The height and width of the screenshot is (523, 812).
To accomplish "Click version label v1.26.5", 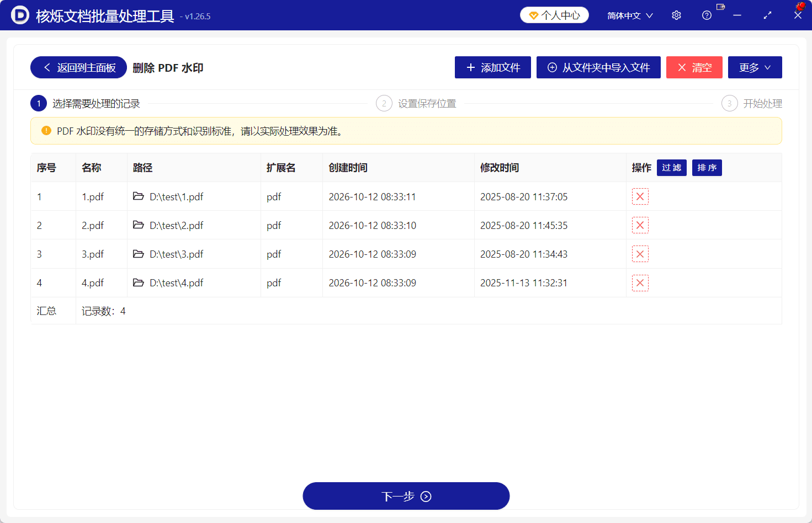I will coord(198,17).
